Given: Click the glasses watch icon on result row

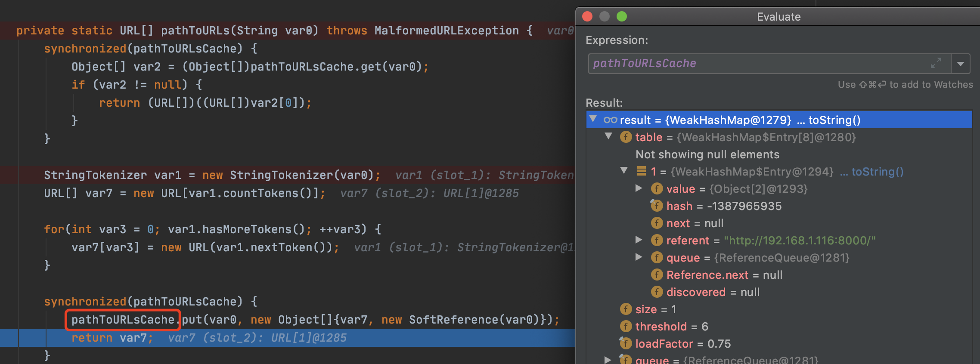Looking at the screenshot, I should click(610, 120).
